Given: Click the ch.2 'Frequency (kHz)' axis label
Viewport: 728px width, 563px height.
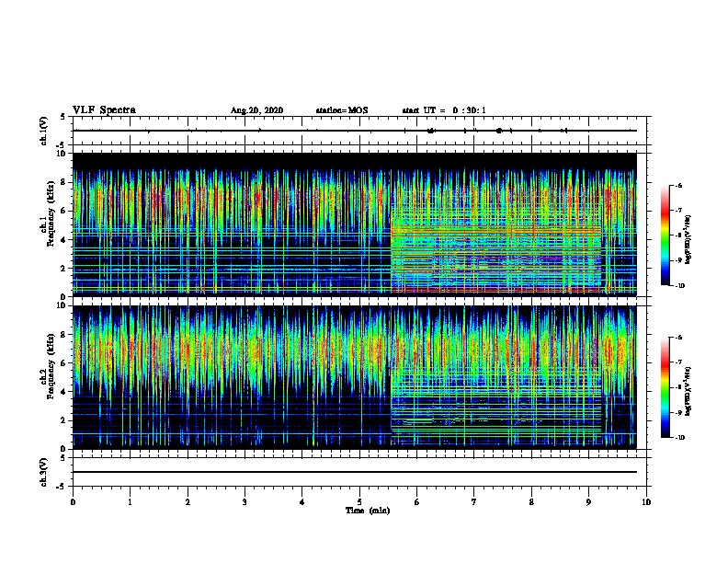Looking at the screenshot, I should (51, 366).
